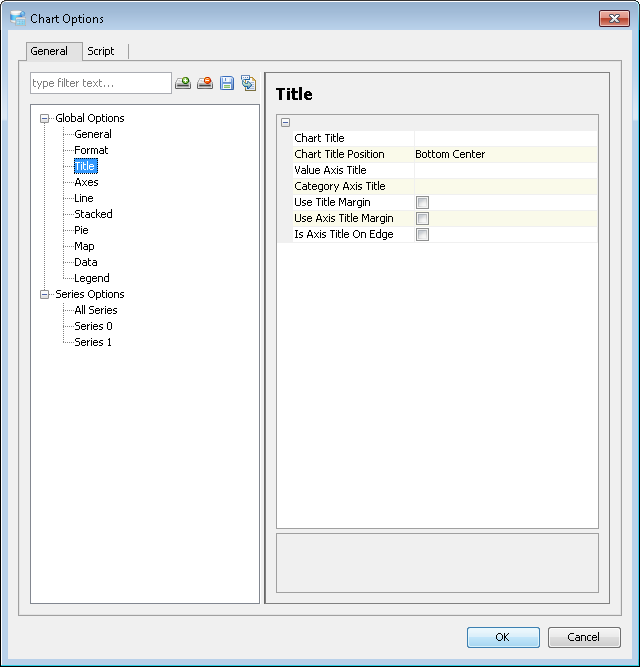Click the Chart Title property label
Image resolution: width=640 pixels, height=667 pixels.
[319, 138]
